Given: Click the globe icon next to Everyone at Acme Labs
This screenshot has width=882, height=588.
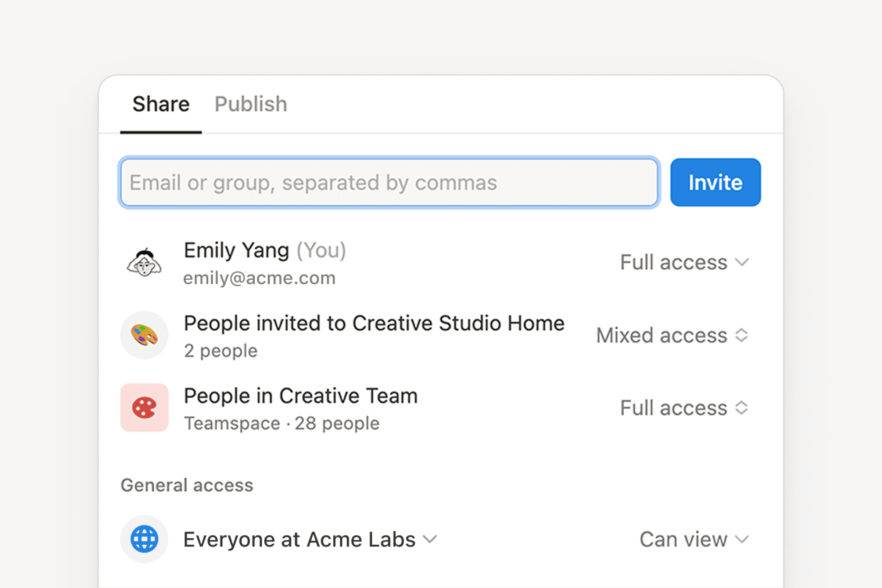Looking at the screenshot, I should tap(144, 539).
